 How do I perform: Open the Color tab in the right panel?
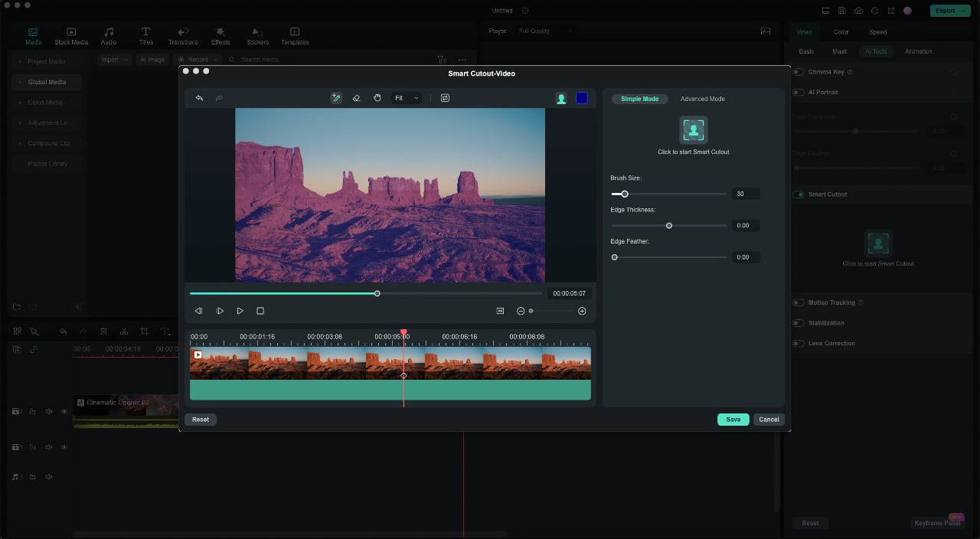point(841,31)
